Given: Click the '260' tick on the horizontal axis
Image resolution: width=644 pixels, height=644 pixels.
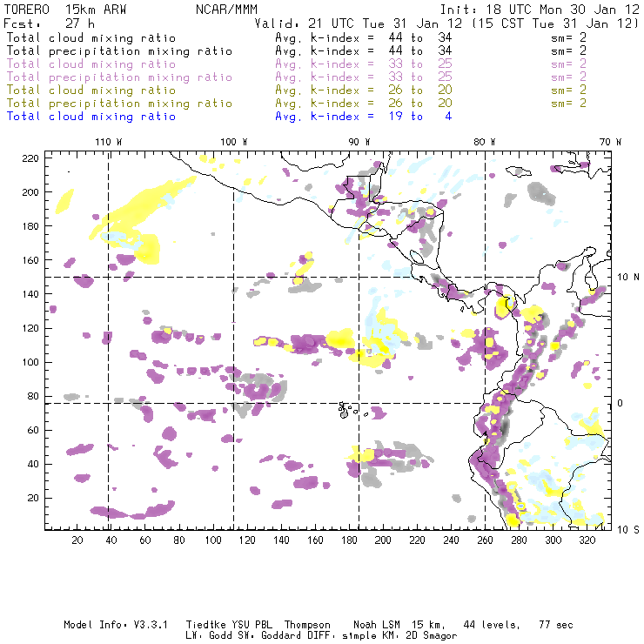Looking at the screenshot, I should [485, 540].
